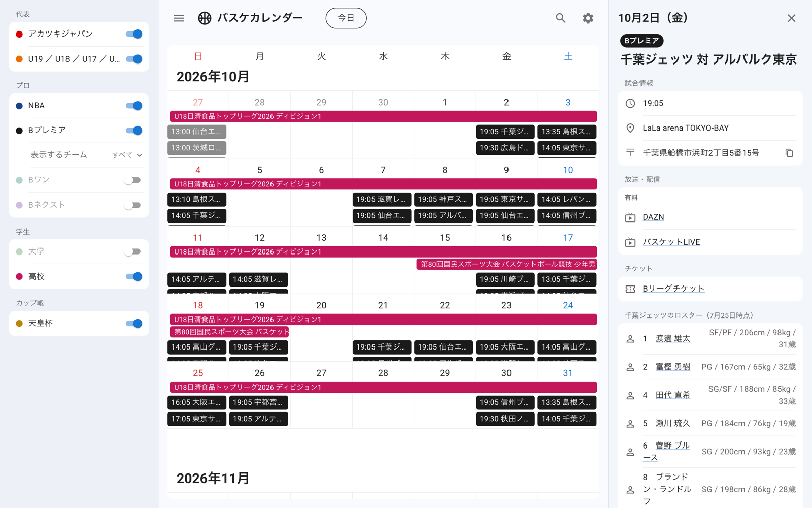Click the navy NBA color dot

19,106
